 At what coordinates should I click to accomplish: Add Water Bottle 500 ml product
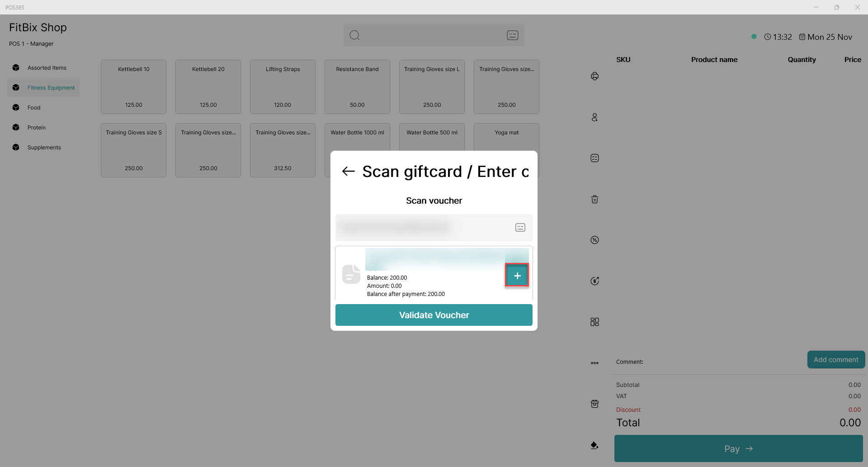coord(432,137)
